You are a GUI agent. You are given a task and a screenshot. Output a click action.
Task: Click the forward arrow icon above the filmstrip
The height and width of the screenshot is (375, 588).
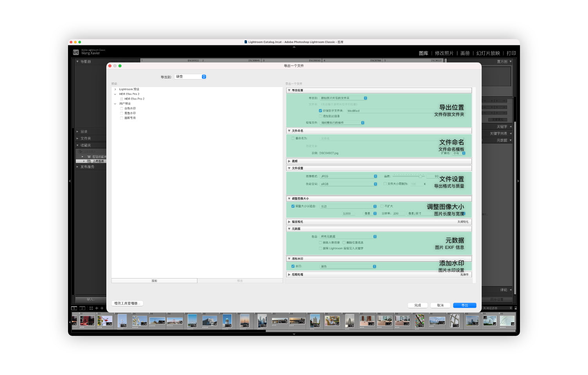[102, 308]
